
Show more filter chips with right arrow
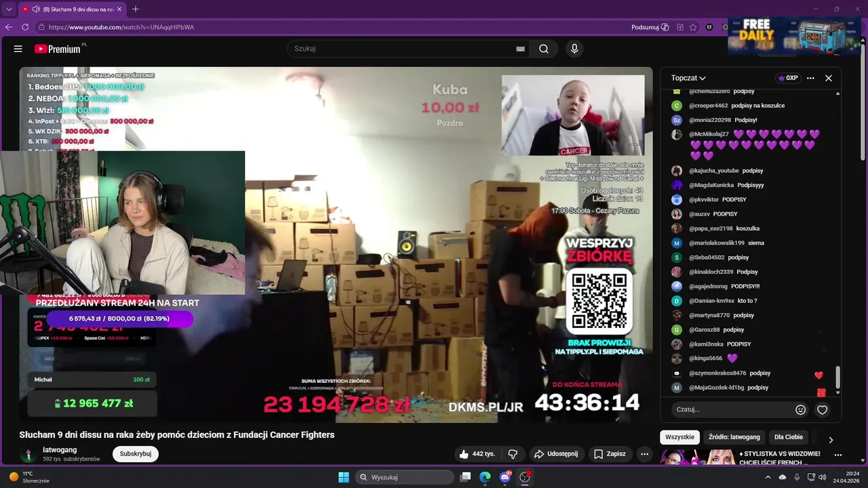[831, 439]
